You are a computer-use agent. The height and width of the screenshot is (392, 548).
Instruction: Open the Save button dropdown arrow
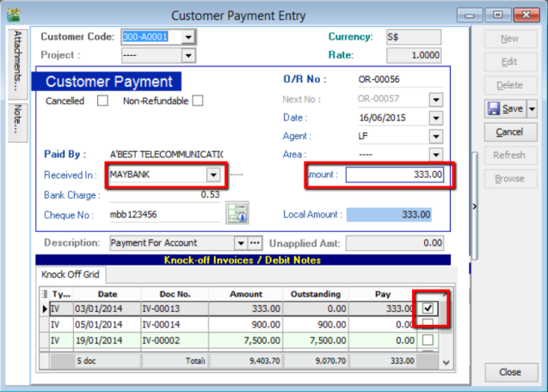point(532,109)
